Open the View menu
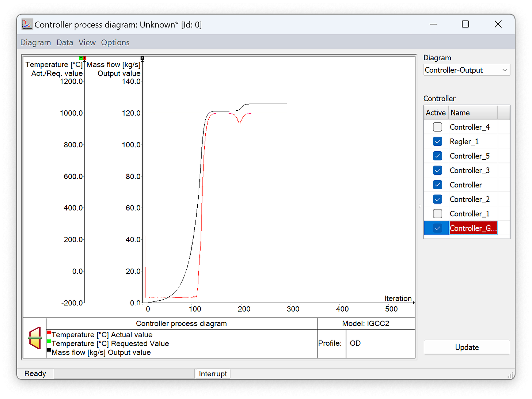 [x=87, y=42]
